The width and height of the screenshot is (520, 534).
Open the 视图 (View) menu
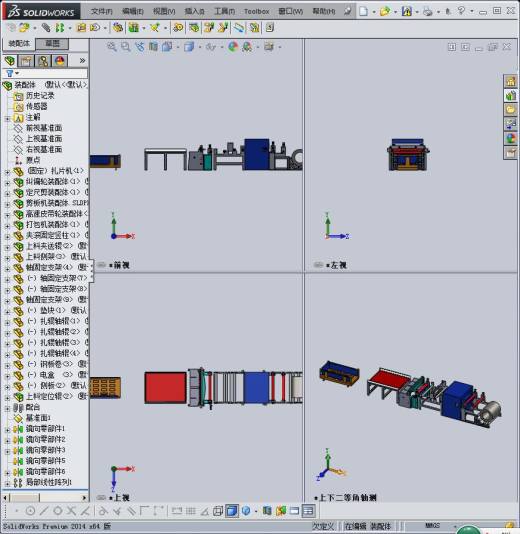pos(164,11)
